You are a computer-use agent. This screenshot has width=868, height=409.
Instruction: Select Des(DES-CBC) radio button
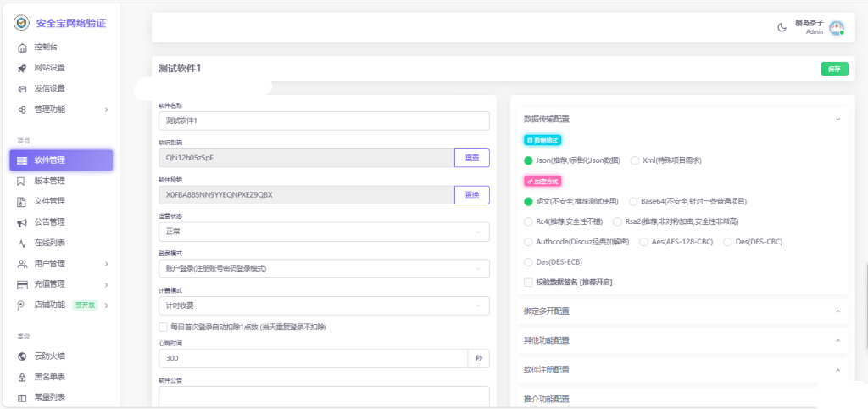coord(728,242)
